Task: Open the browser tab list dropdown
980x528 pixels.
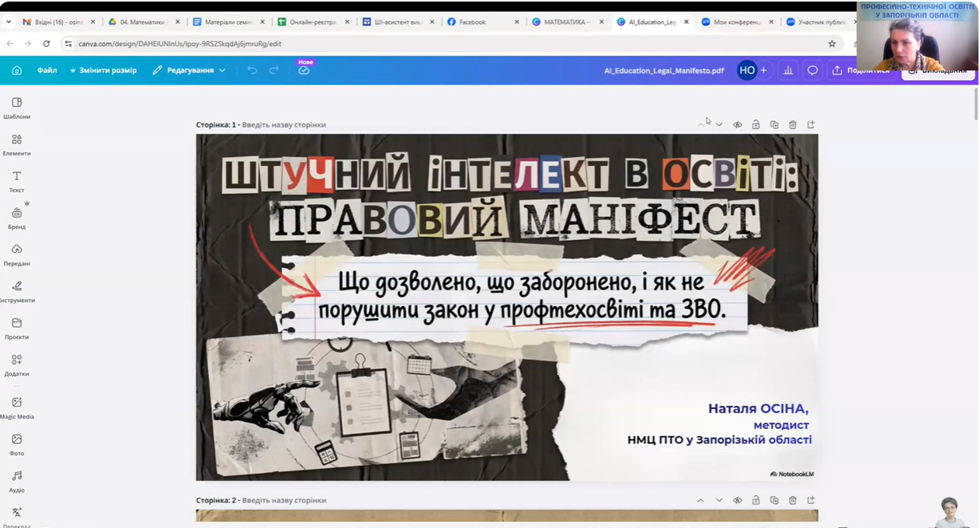Action: pyautogui.click(x=9, y=22)
